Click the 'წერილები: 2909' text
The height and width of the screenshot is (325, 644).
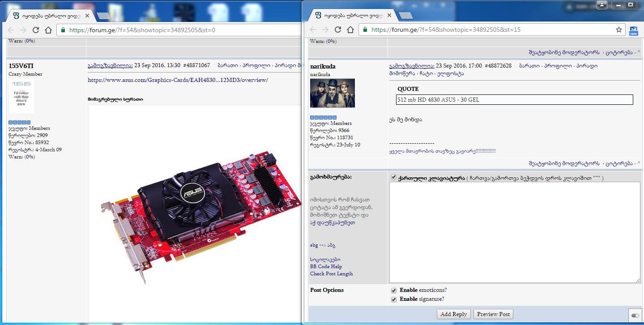[x=28, y=135]
